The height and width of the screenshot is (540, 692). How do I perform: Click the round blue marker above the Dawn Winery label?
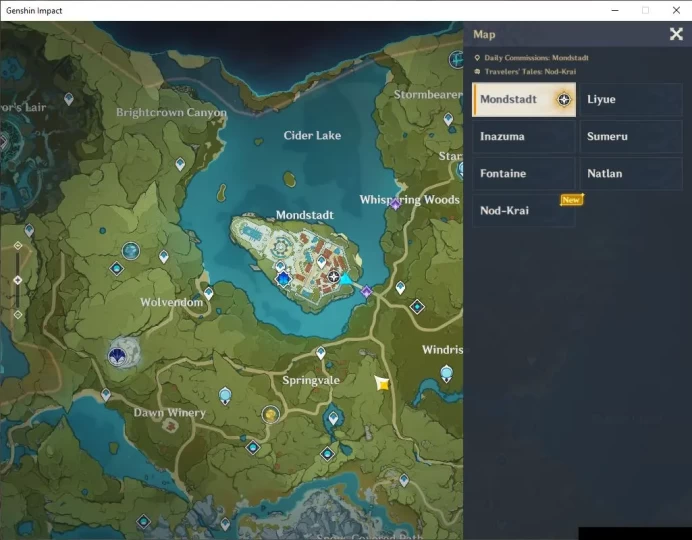226,395
